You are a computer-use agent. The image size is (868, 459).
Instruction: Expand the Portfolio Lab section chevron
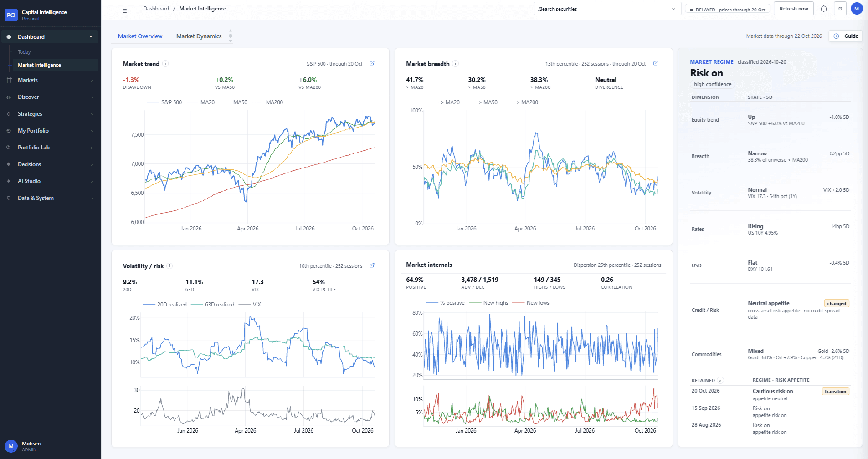click(92, 148)
